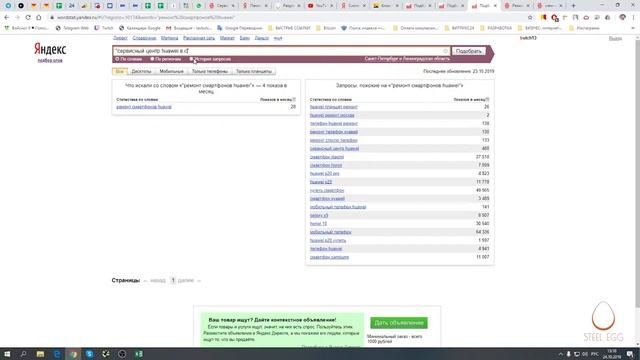The height and width of the screenshot is (360, 640).
Task: Open the 'Google Переводчик' bookmark
Action: tap(240, 28)
